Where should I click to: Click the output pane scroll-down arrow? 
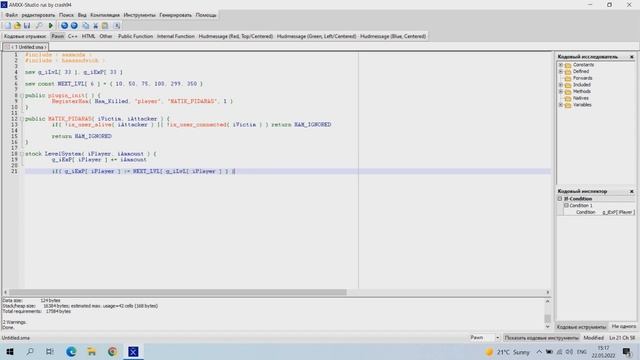tap(548, 327)
